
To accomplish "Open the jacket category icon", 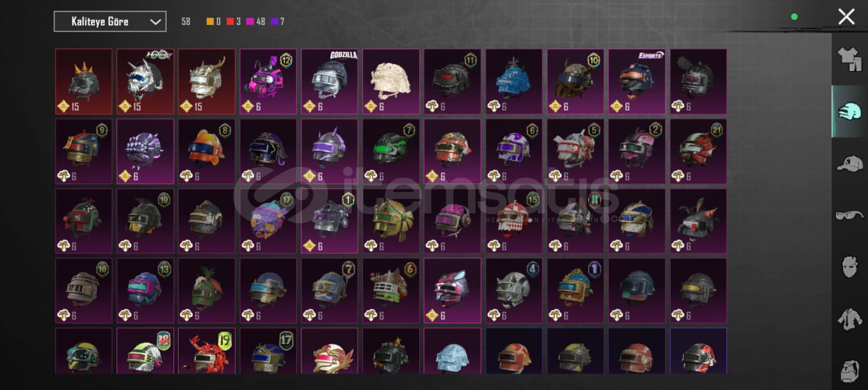I will click(x=849, y=318).
